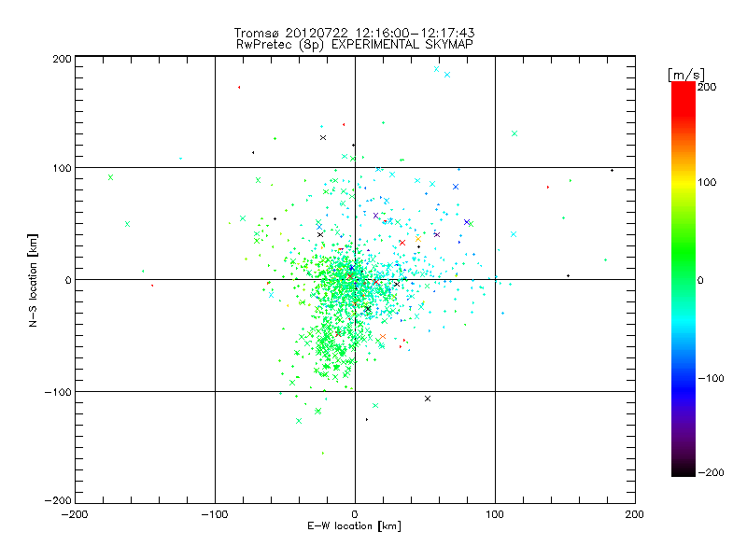Click the green X marker near -40 km, -126 km south
Screen dimensions: 747x560
299,421
